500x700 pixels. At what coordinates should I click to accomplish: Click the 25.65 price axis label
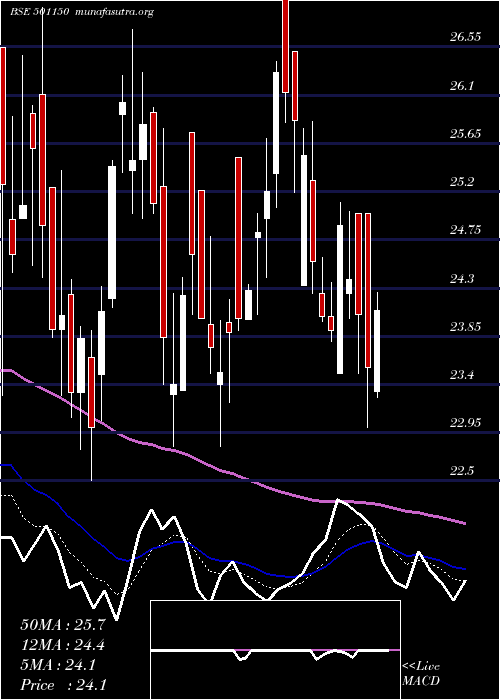465,133
